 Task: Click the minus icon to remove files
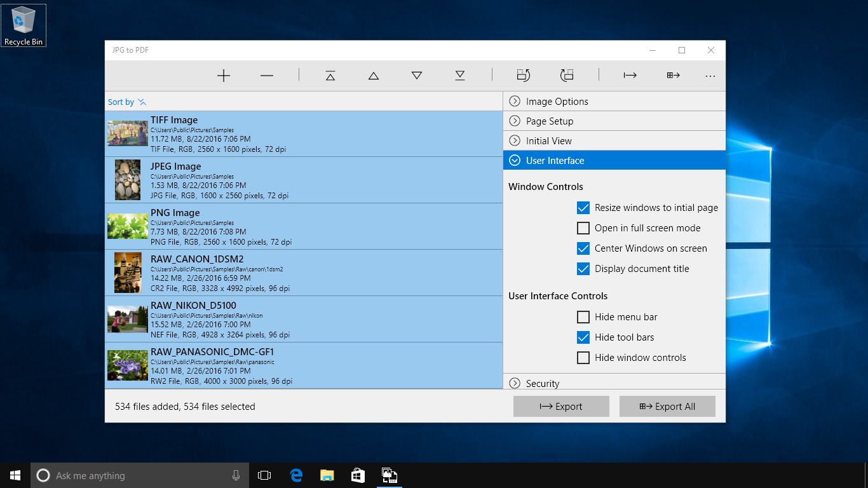(267, 76)
